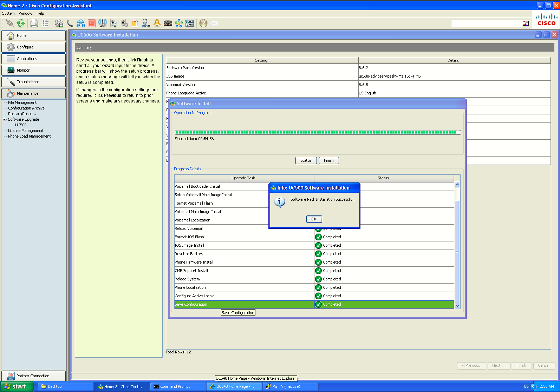The width and height of the screenshot is (560, 392).
Task: Click the port with gear icon
Action: 124,23
